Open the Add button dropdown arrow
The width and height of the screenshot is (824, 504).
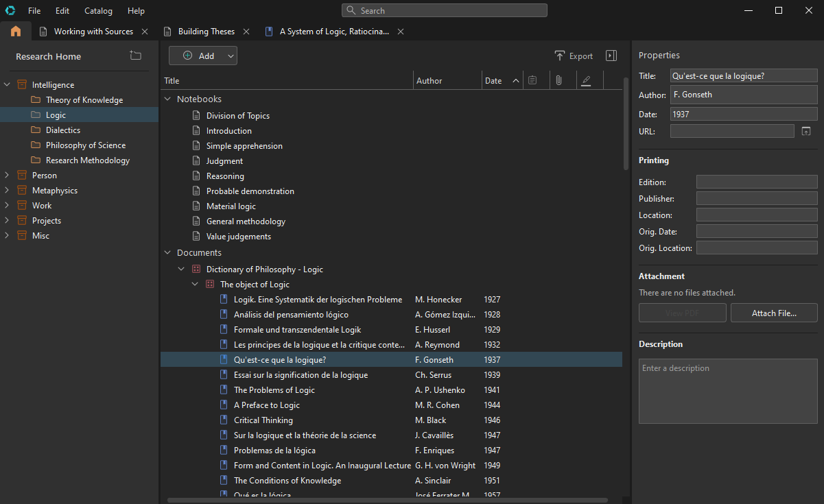(x=231, y=56)
